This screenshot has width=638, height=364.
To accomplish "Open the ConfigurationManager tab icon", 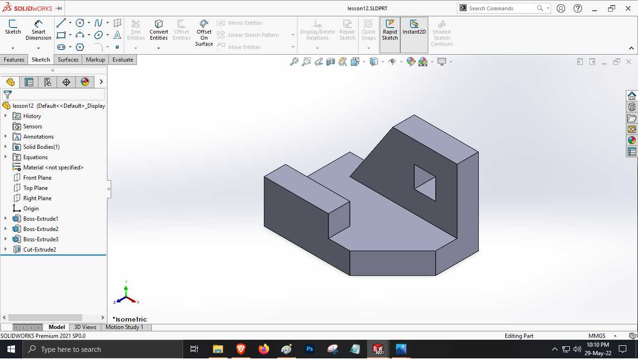I will click(48, 82).
